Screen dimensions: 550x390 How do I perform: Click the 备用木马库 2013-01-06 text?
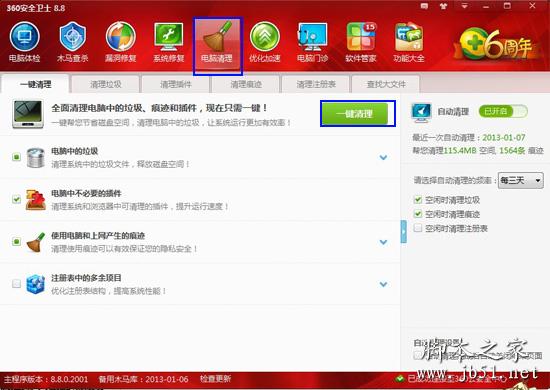pos(143,379)
